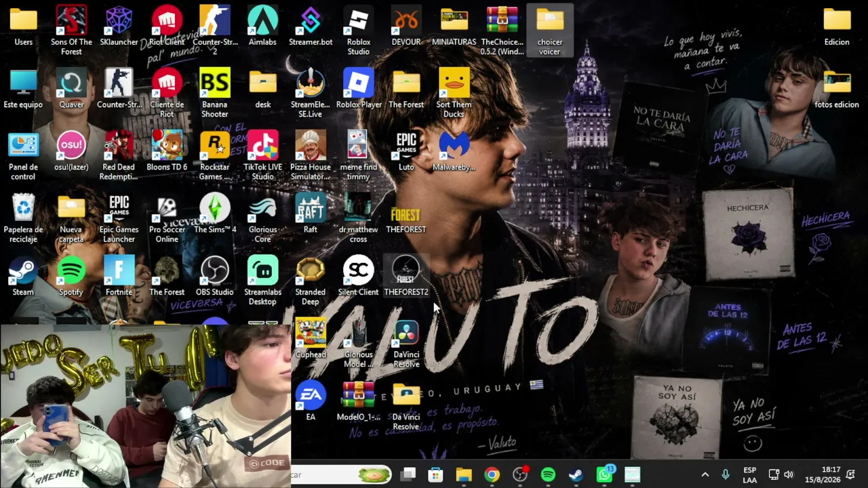Open the fotos edicion folder
Image resolution: width=868 pixels, height=488 pixels.
pyautogui.click(x=837, y=89)
